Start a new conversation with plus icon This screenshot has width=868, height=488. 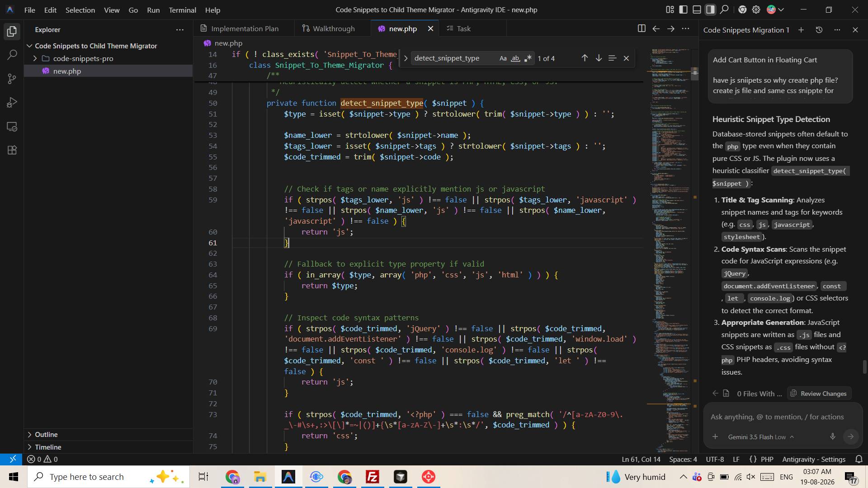801,30
